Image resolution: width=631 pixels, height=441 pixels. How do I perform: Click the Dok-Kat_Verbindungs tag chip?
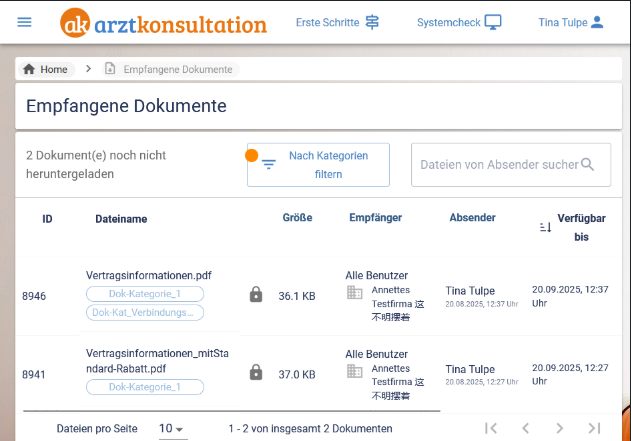145,312
